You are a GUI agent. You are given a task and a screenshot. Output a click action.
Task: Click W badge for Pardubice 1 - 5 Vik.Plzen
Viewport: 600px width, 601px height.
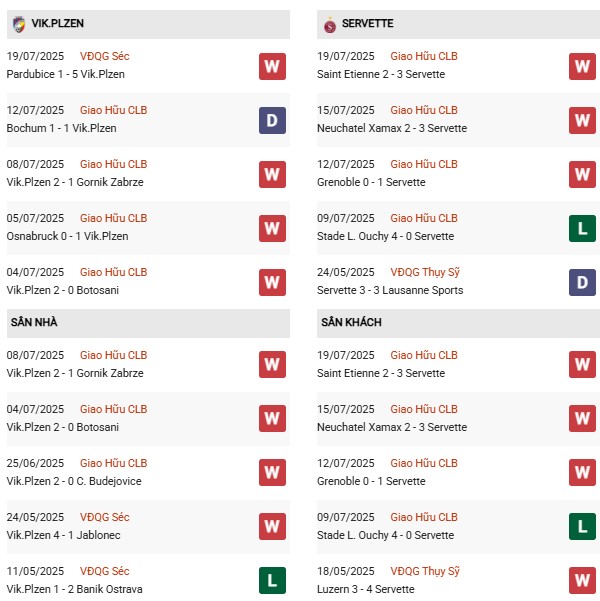point(272,66)
